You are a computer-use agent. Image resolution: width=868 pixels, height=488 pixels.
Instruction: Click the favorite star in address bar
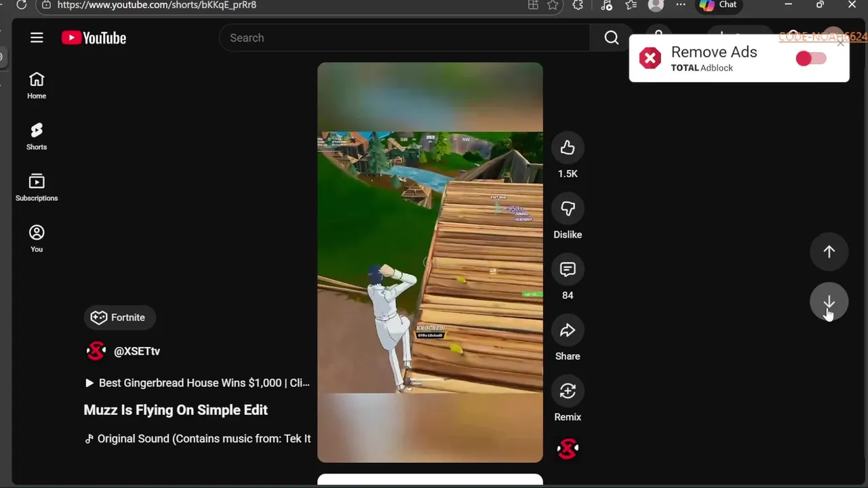point(553,5)
